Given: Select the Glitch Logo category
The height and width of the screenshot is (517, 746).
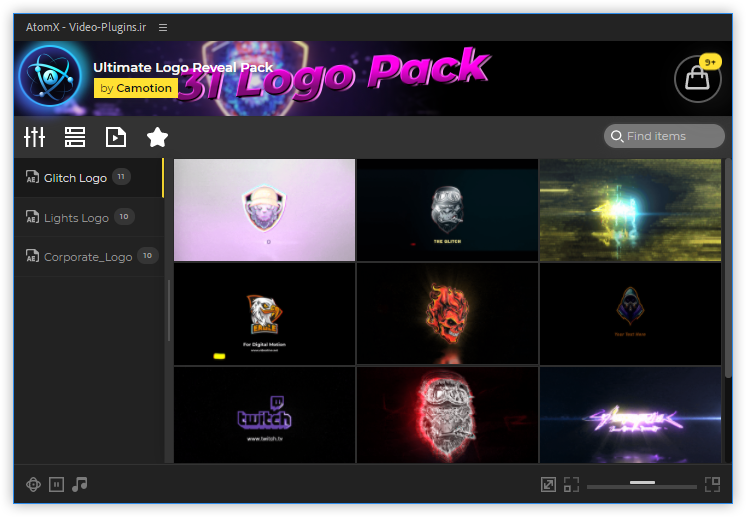Looking at the screenshot, I should click(89, 178).
